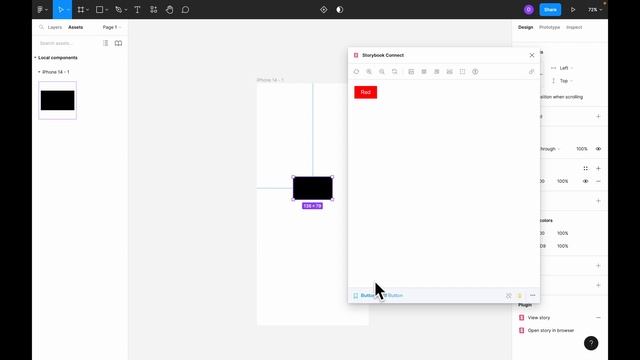Select the Move tool
This screenshot has width=640, height=360.
click(60, 9)
